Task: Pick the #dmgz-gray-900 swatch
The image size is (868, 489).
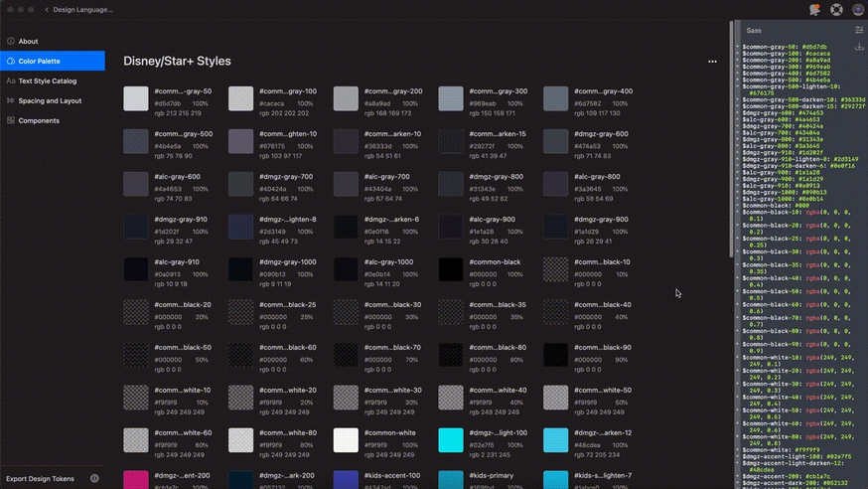Action: 556,227
